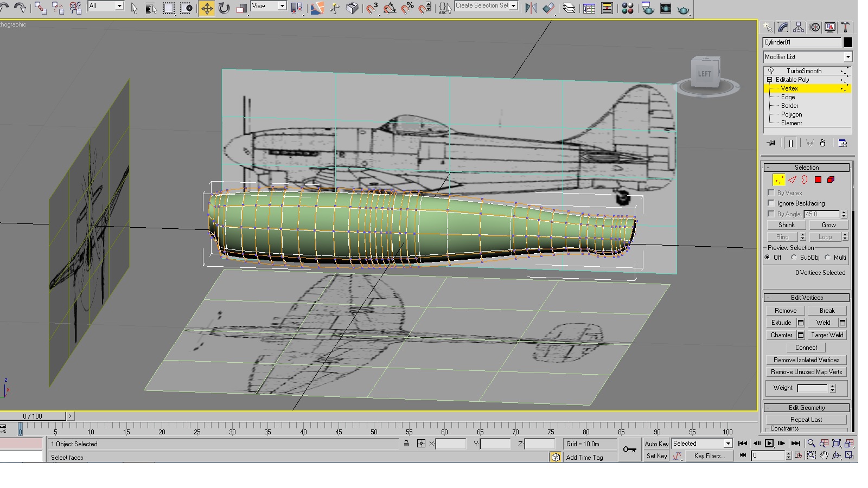The height and width of the screenshot is (488, 868).
Task: Toggle the TurboSmooth lightbulb on/off
Action: (x=770, y=71)
